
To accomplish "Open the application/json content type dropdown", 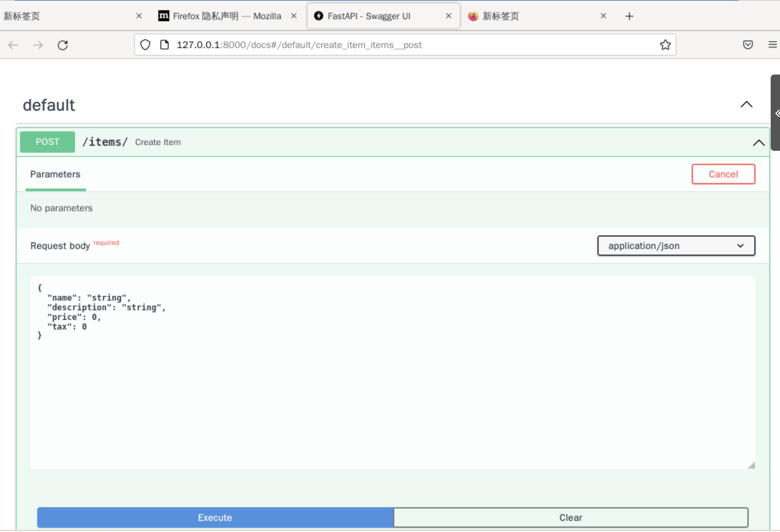I will coord(676,246).
